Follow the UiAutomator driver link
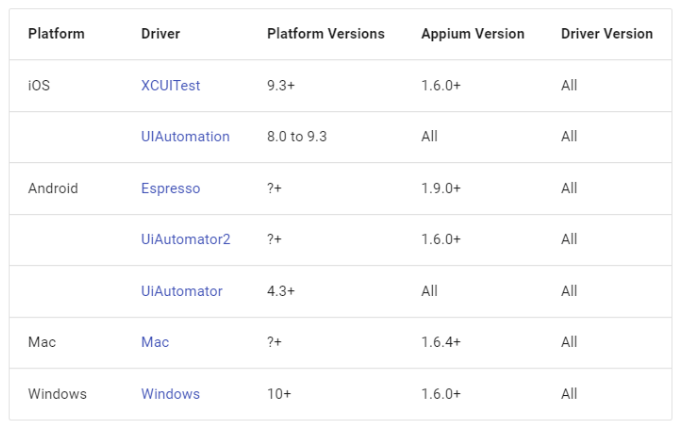The image size is (682, 428). coord(181,291)
